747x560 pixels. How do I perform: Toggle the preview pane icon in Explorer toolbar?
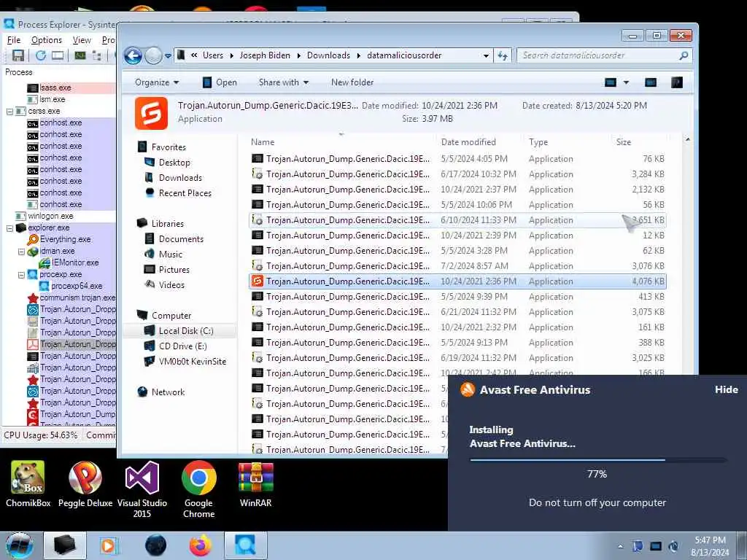tap(651, 82)
